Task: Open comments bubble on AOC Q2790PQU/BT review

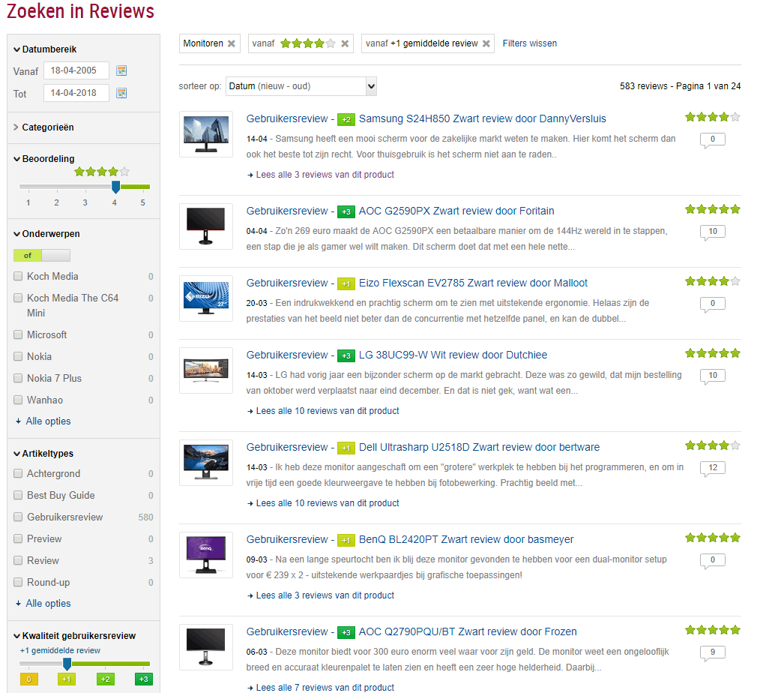Action: point(713,653)
